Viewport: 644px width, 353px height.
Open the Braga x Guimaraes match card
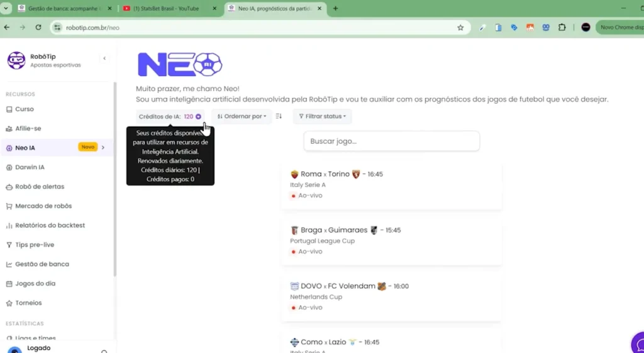[391, 241]
